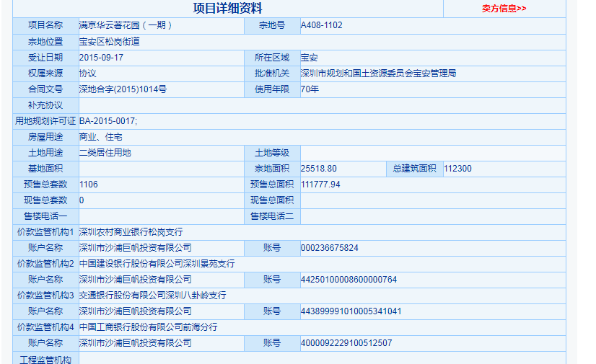Screen dimensions: 596x364
Task: Select account number 4000092229100512507
Action: click(346, 343)
